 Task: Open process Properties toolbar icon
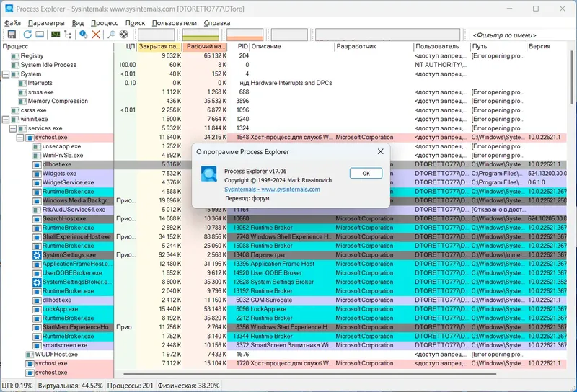tap(84, 35)
